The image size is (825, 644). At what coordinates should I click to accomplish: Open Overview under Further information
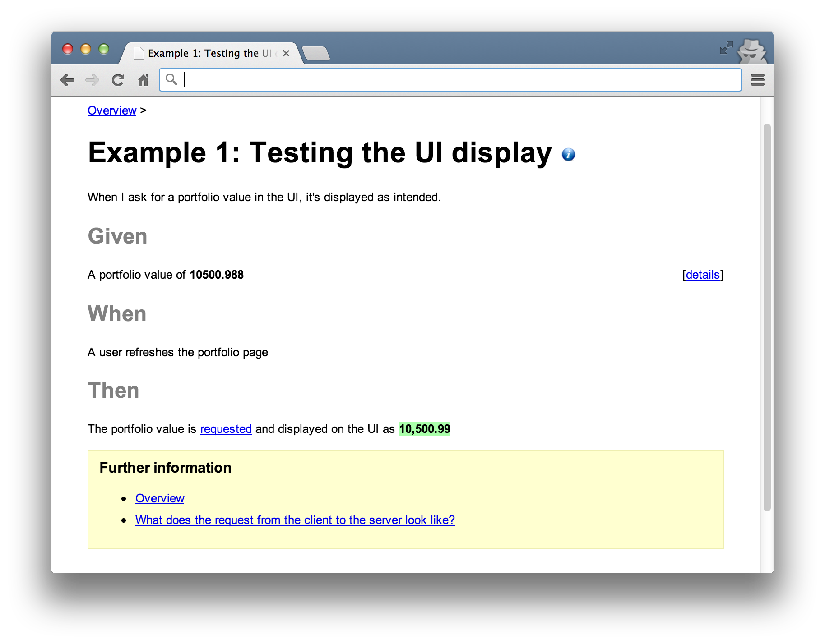(160, 498)
